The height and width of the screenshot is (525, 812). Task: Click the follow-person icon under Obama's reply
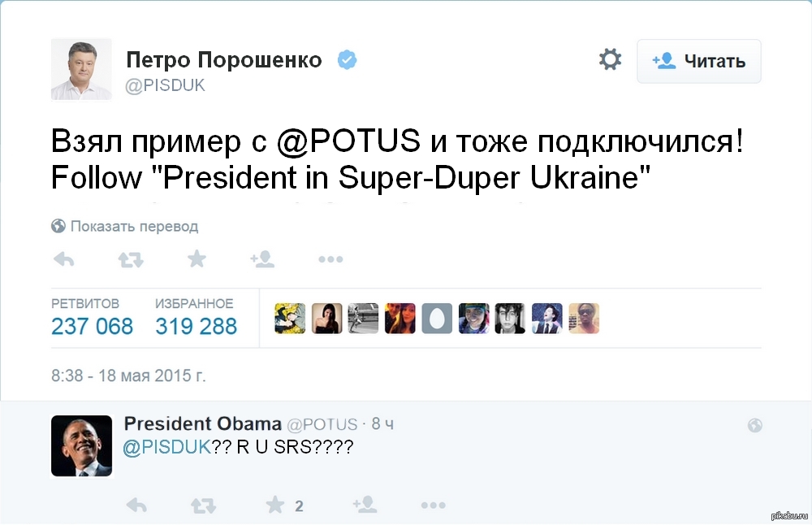coord(365,505)
